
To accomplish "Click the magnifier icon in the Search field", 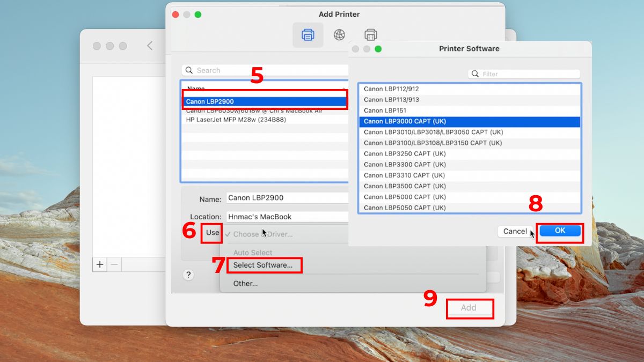I will click(189, 70).
